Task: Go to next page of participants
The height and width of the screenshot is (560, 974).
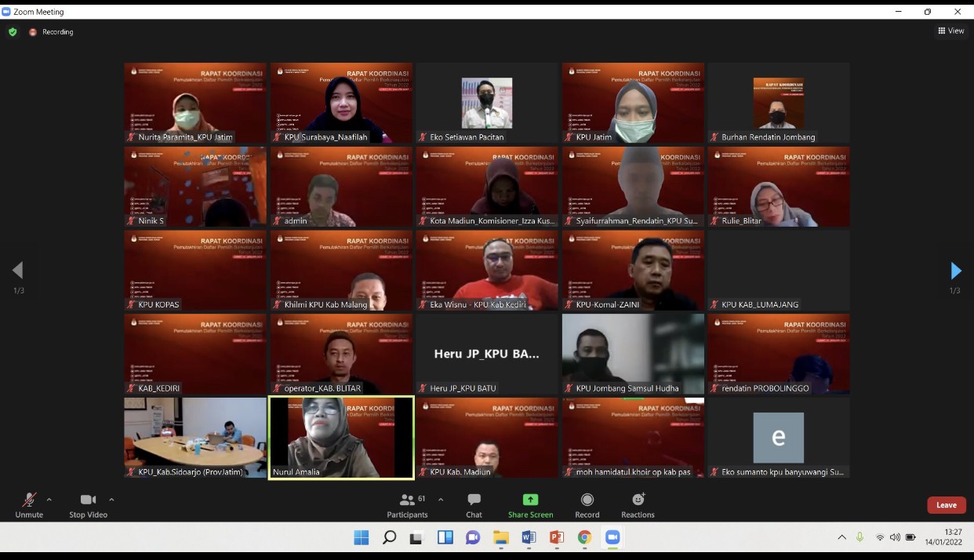Action: click(x=955, y=271)
